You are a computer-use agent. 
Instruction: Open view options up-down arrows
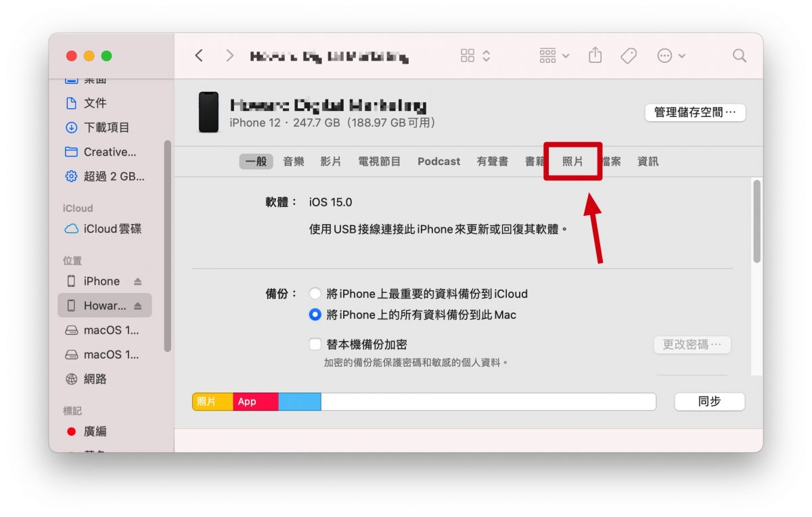[x=486, y=55]
